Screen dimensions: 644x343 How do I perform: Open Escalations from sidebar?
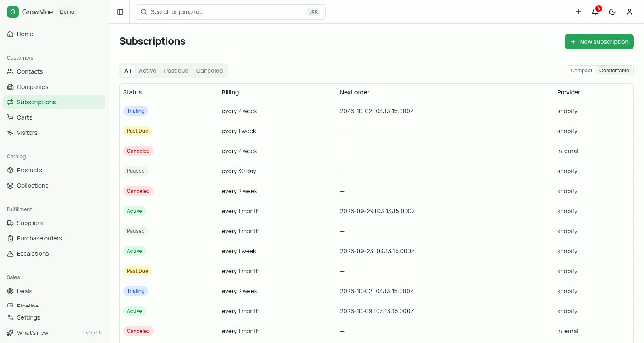[x=54, y=254]
